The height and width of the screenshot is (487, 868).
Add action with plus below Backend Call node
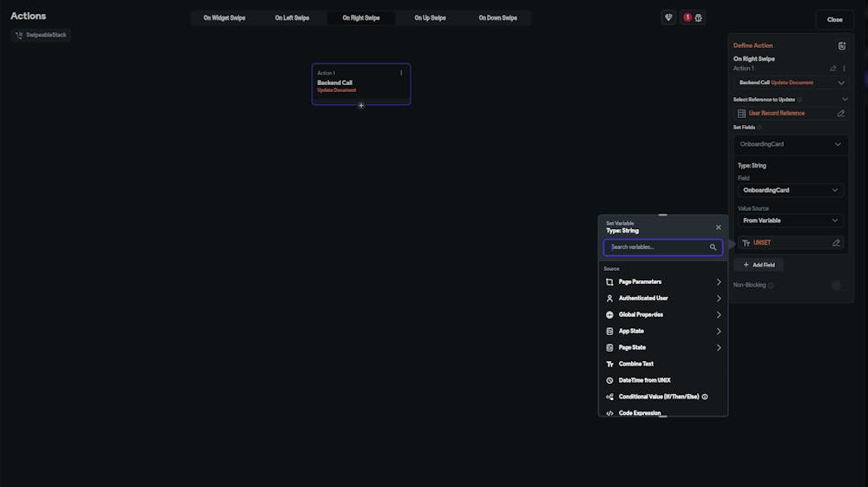pyautogui.click(x=361, y=106)
